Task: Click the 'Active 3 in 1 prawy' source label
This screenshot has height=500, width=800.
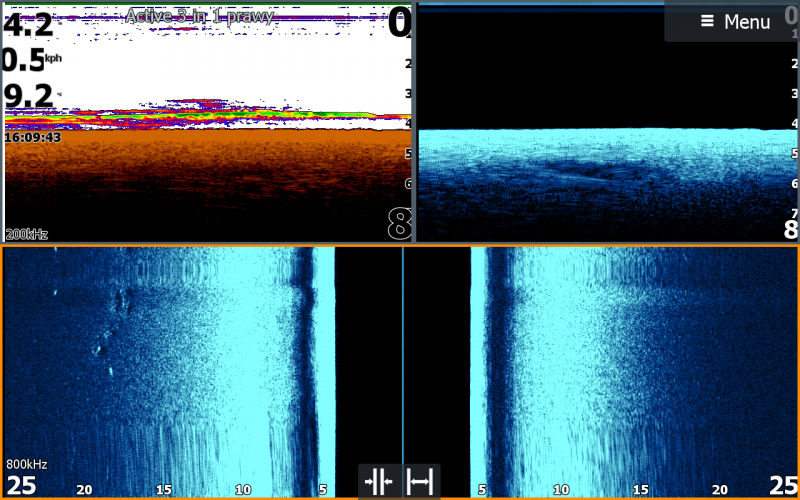Action: (x=198, y=16)
